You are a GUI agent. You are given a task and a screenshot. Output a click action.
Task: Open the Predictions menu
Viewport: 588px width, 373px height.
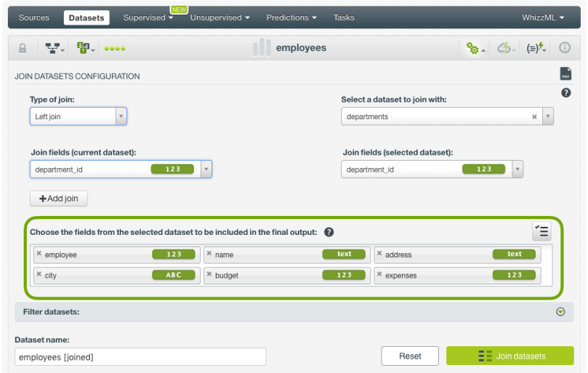291,17
